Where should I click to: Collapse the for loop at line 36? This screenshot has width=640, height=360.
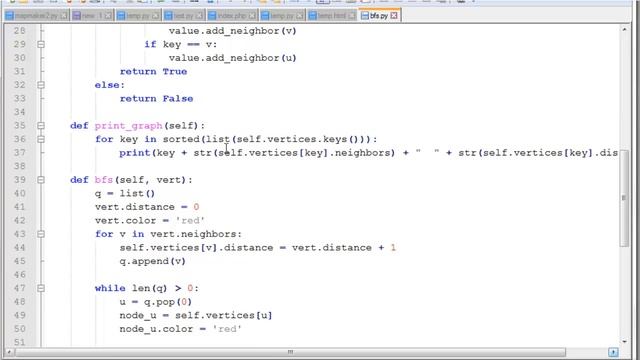pos(41,139)
